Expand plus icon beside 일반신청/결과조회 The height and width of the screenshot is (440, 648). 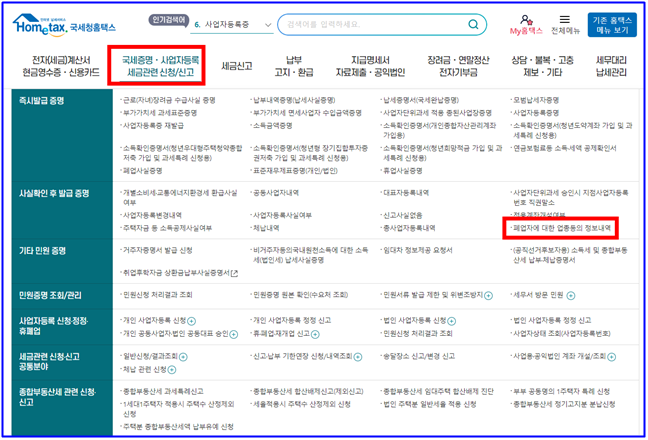tap(183, 357)
